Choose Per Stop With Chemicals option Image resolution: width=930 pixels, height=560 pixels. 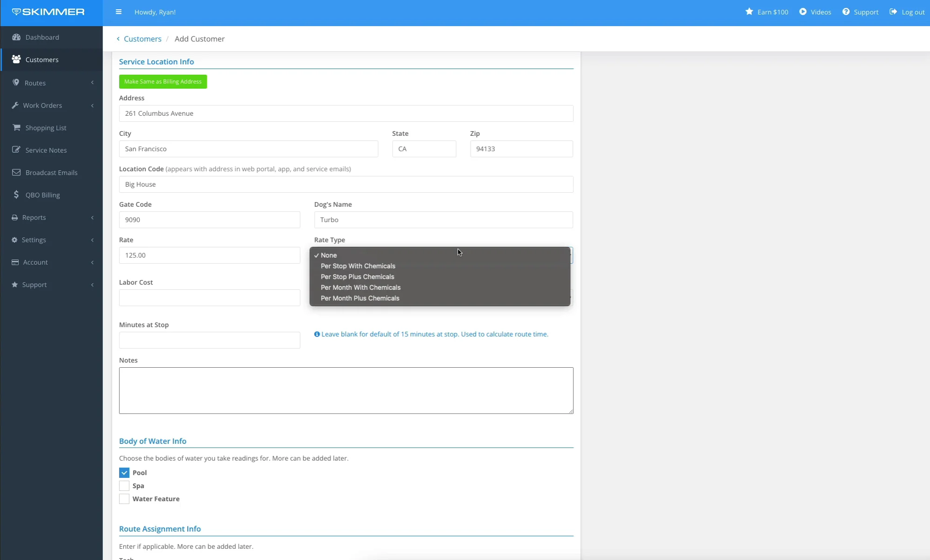(x=358, y=266)
